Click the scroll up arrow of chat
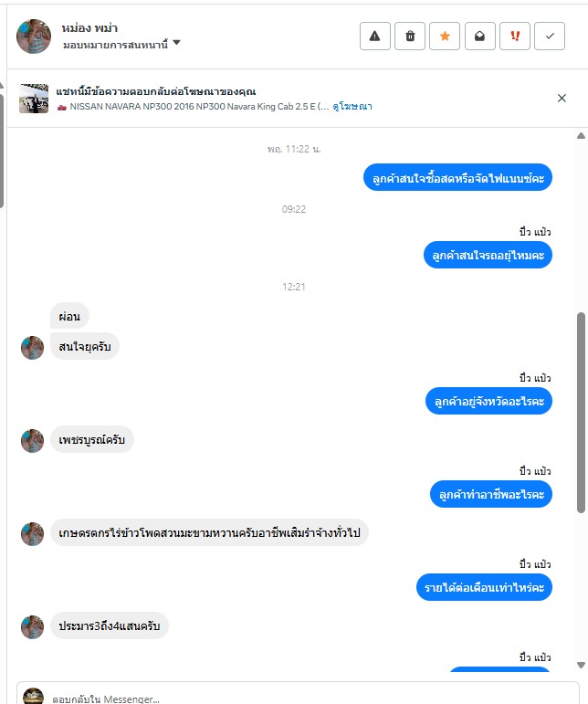The height and width of the screenshot is (704, 588). (581, 135)
